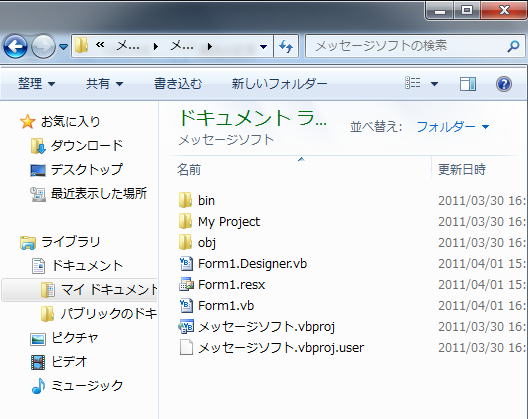Select file Form1.resx
528x419 pixels.
[x=231, y=285]
